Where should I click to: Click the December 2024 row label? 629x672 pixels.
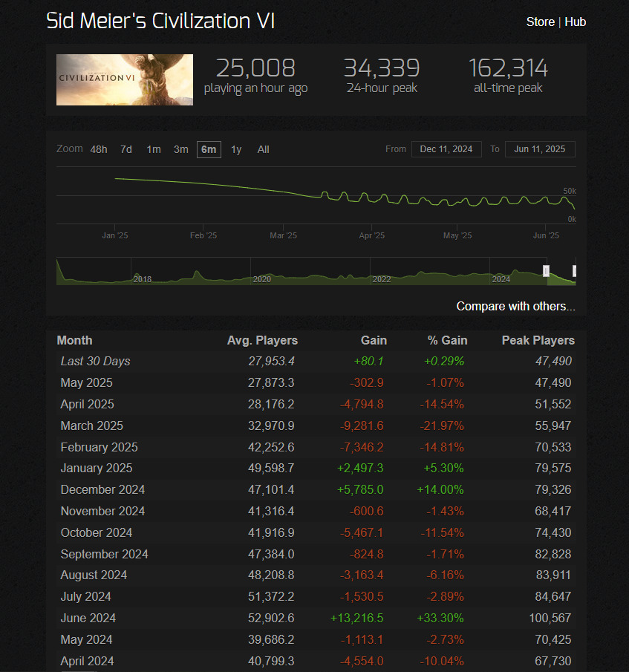102,489
